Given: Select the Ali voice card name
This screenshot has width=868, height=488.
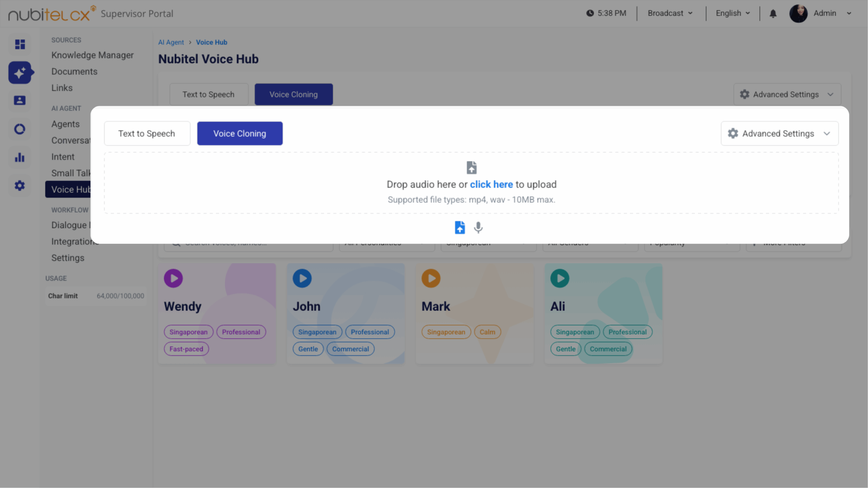Looking at the screenshot, I should coord(557,306).
